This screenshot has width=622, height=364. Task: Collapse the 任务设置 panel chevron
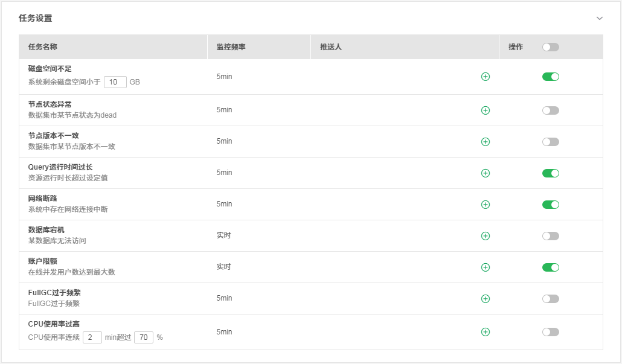(599, 18)
